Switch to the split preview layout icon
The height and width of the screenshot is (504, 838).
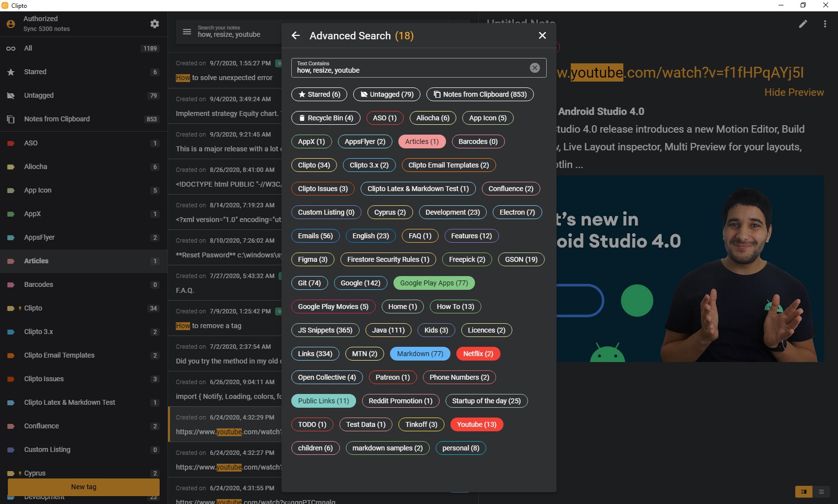pyautogui.click(x=804, y=491)
